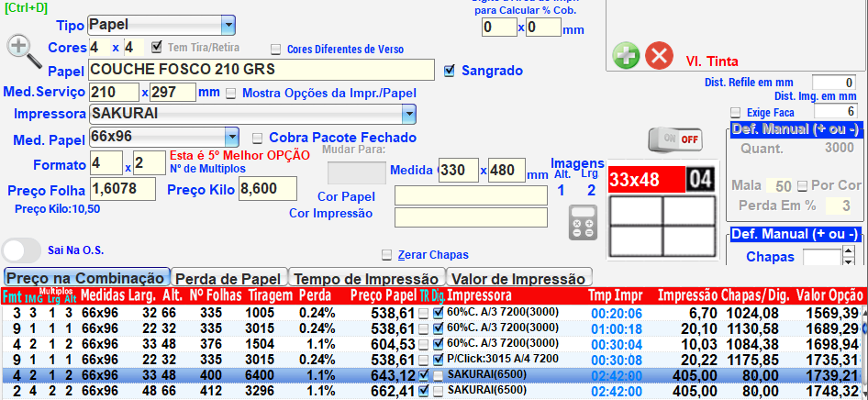Select the row with value 1569,39

pyautogui.click(x=432, y=314)
